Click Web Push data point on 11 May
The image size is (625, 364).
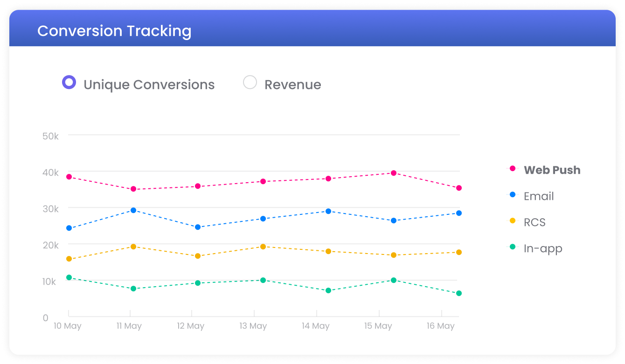[133, 189]
